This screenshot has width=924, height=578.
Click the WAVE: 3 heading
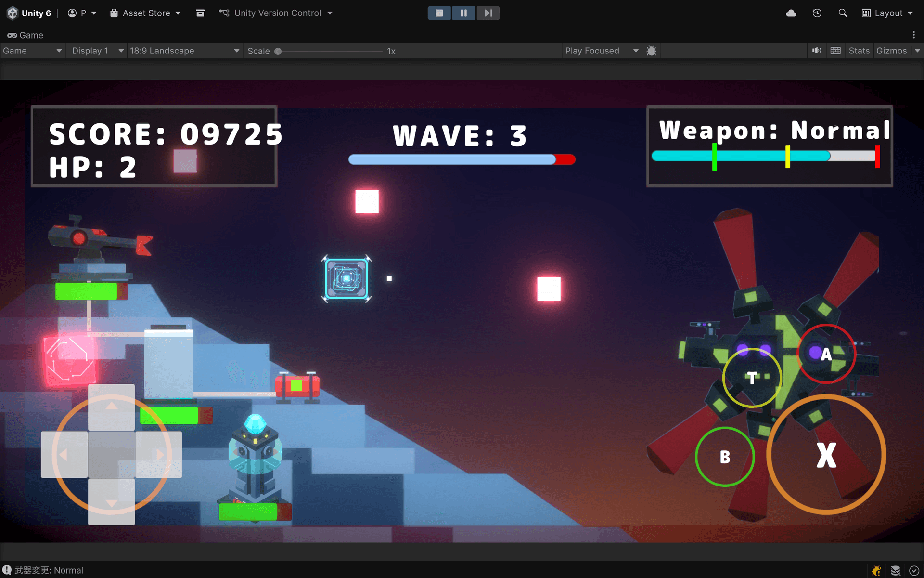[460, 136]
